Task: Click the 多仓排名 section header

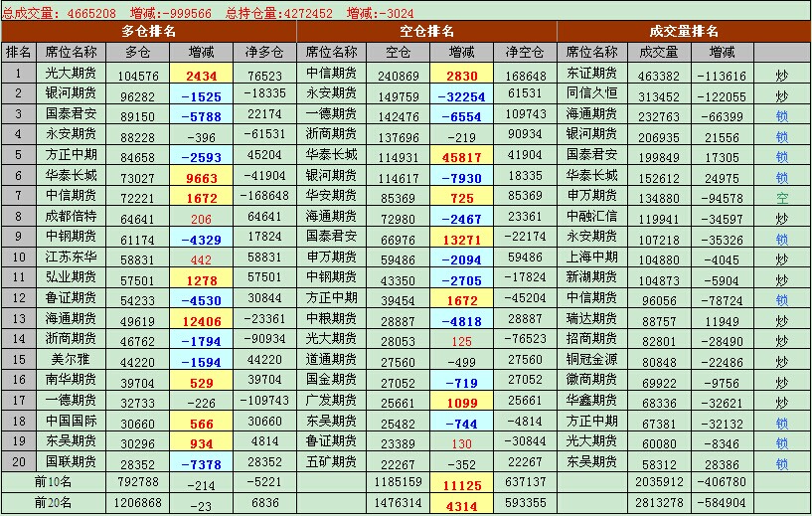Action: coord(149,32)
